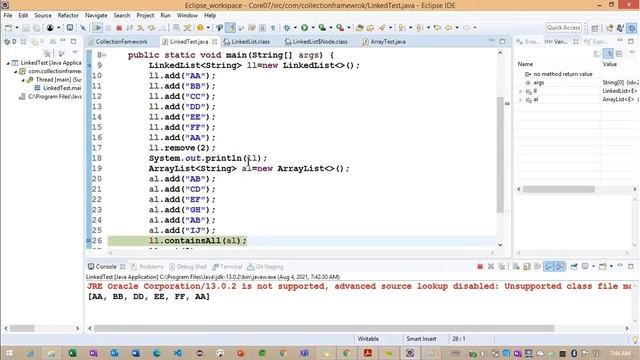
Task: Click the New file wizard icon
Action: (x=9, y=28)
